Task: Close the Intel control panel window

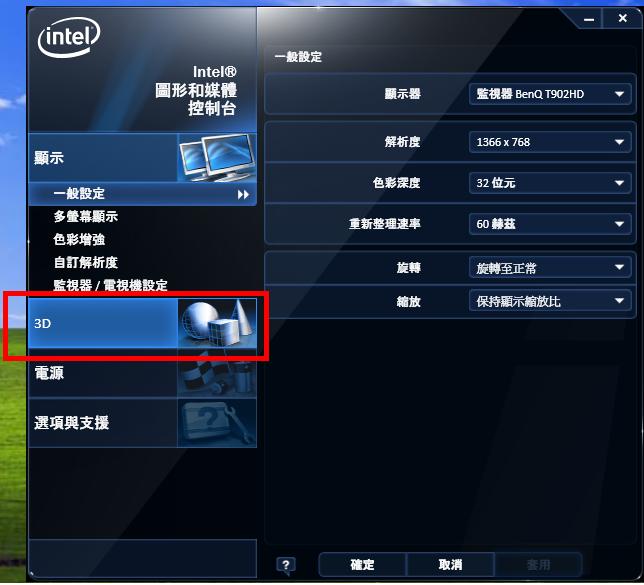Action: pyautogui.click(x=623, y=18)
